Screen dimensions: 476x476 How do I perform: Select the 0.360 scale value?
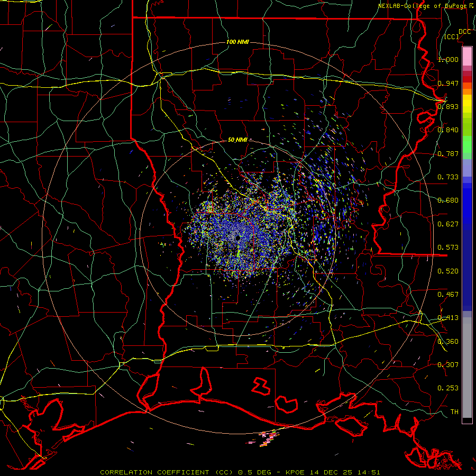pos(448,342)
